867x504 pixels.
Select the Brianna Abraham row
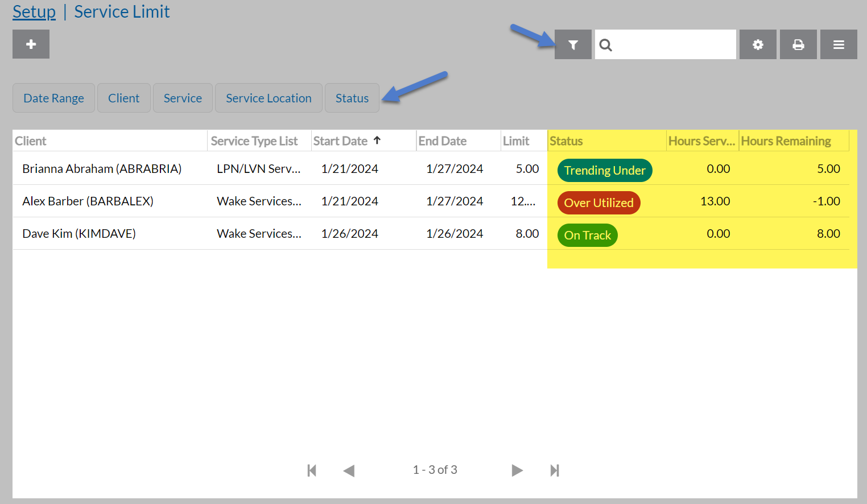[x=102, y=168]
